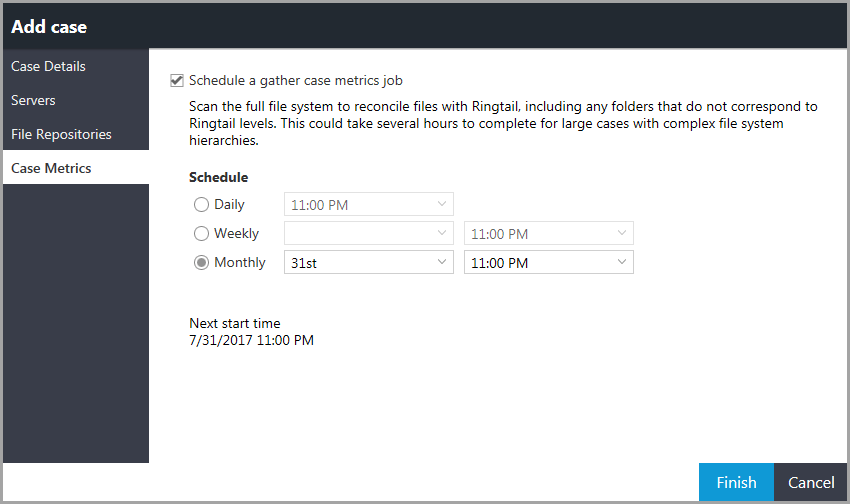
Task: Uncheck Schedule a gather case metrics job
Action: tap(177, 81)
